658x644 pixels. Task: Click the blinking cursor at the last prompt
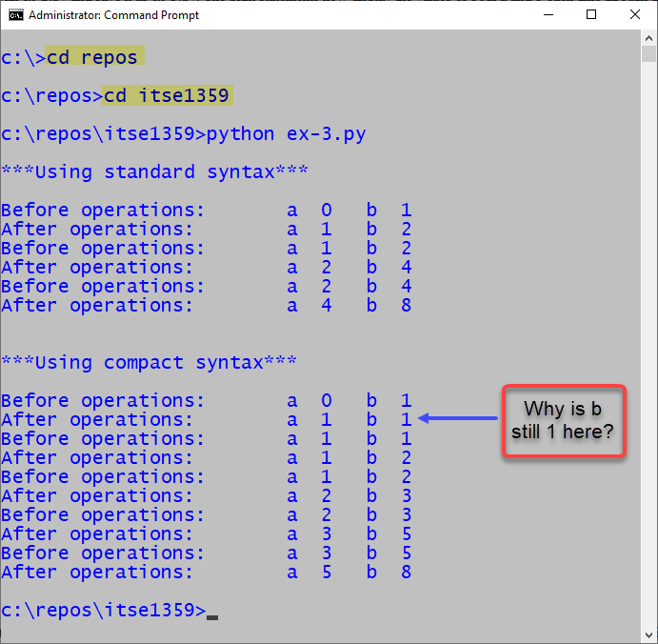[x=212, y=616]
